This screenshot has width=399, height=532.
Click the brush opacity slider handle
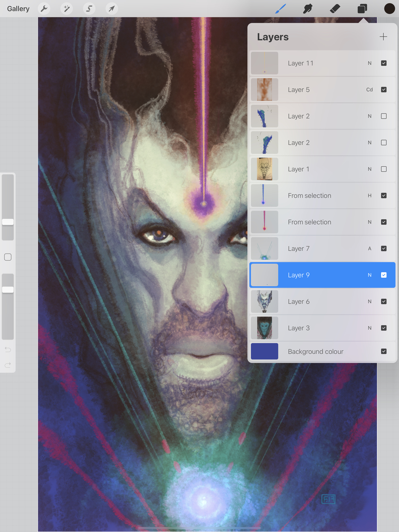click(x=8, y=290)
